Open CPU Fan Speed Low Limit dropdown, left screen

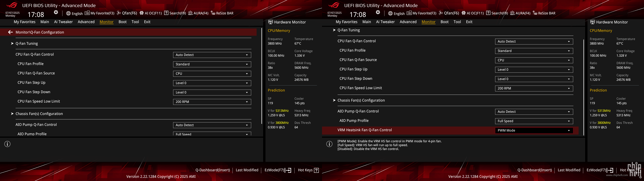tap(212, 102)
